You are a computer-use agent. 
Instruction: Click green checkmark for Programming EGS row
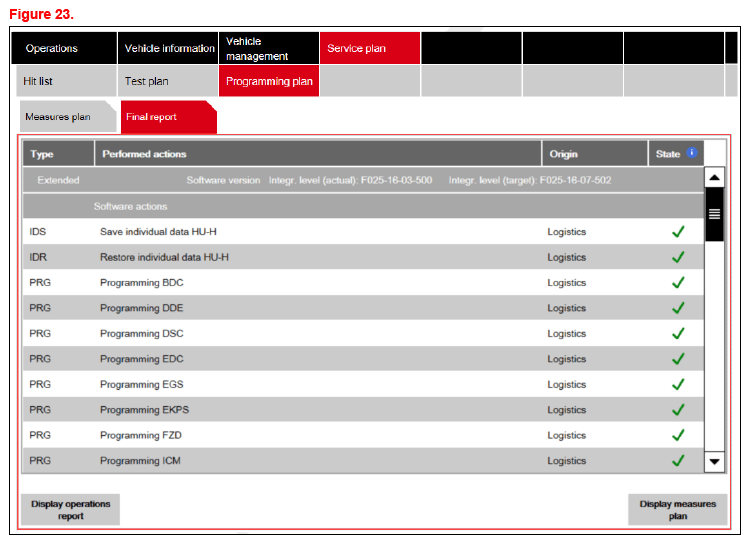678,385
